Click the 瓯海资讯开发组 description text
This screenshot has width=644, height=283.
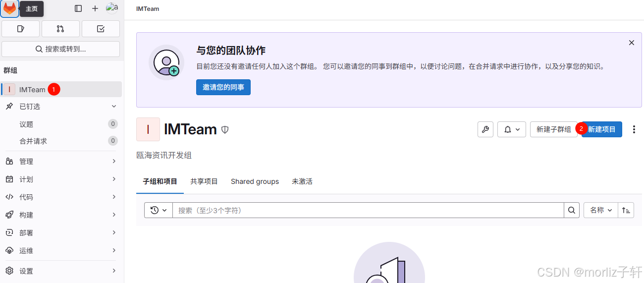(x=164, y=155)
